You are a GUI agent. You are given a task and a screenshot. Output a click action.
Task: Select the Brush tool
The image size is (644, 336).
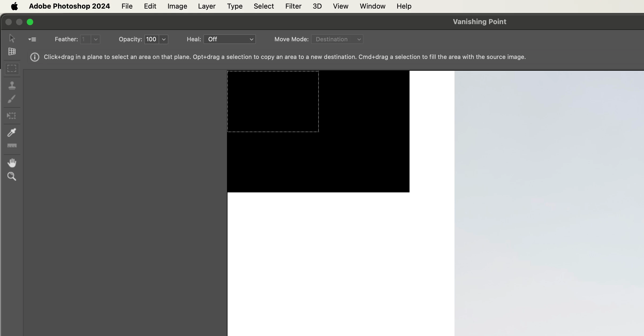coord(12,99)
